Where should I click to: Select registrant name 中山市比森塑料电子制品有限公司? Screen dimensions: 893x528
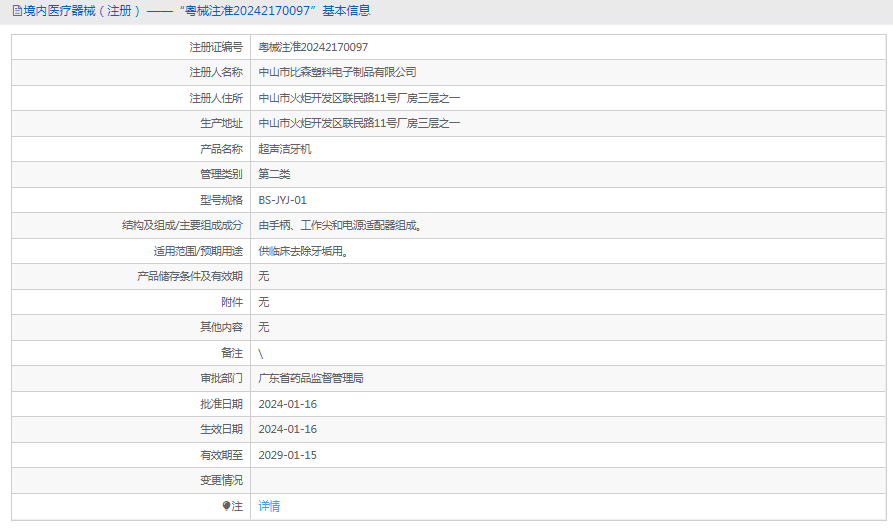coord(337,72)
